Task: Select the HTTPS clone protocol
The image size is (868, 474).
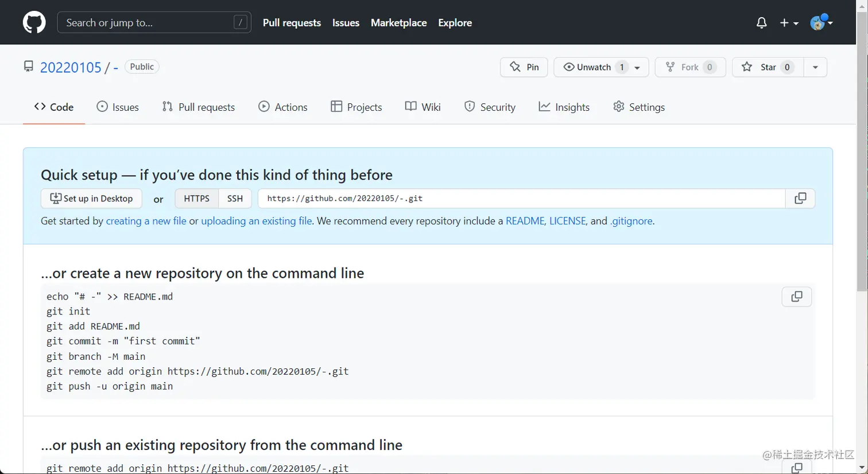Action: click(196, 199)
